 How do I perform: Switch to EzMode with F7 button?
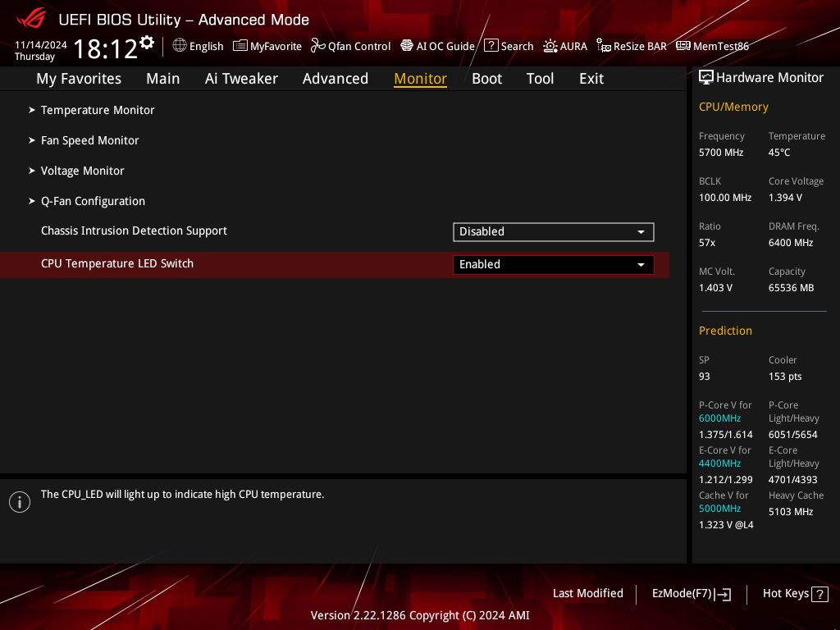(x=691, y=593)
